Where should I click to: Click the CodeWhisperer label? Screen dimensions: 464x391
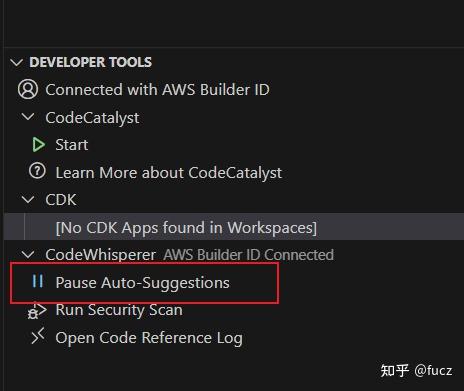pyautogui.click(x=101, y=255)
